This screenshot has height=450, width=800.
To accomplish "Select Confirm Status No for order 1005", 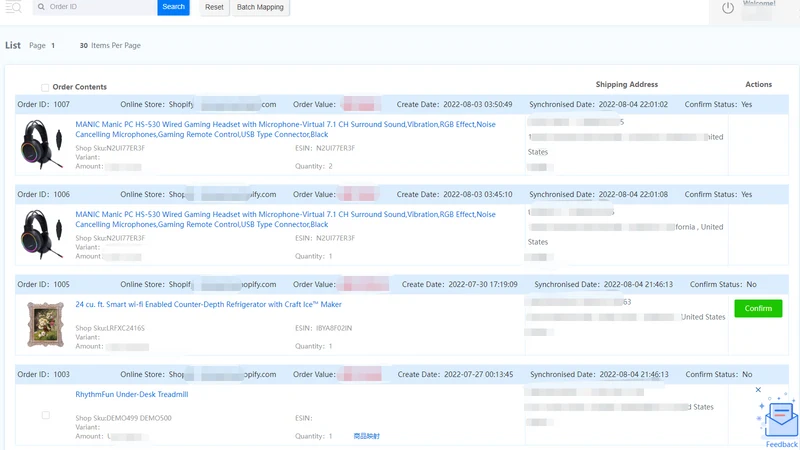I will (723, 285).
